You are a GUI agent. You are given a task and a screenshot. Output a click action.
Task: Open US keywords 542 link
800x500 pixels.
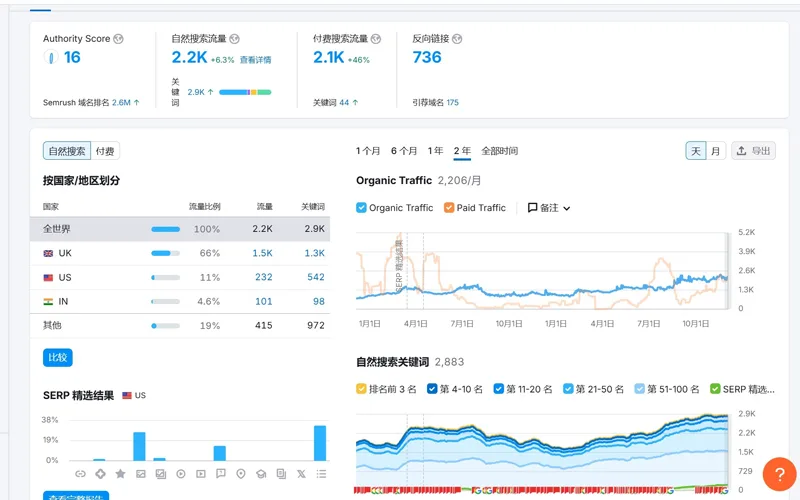pos(316,277)
